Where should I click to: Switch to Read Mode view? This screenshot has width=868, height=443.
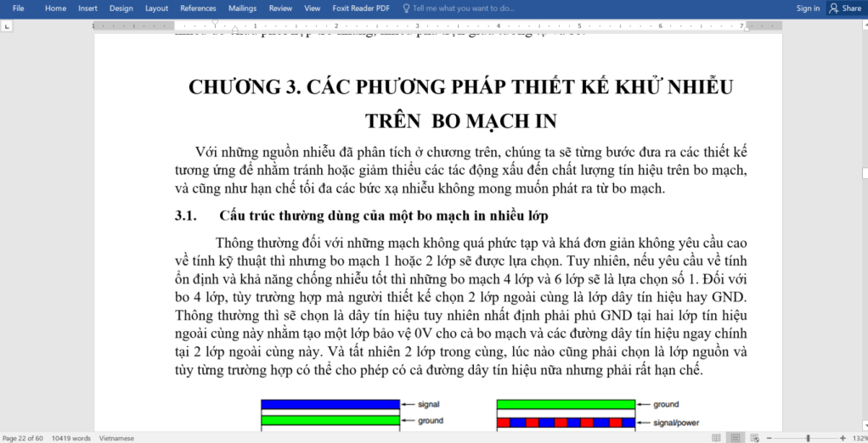pos(716,438)
